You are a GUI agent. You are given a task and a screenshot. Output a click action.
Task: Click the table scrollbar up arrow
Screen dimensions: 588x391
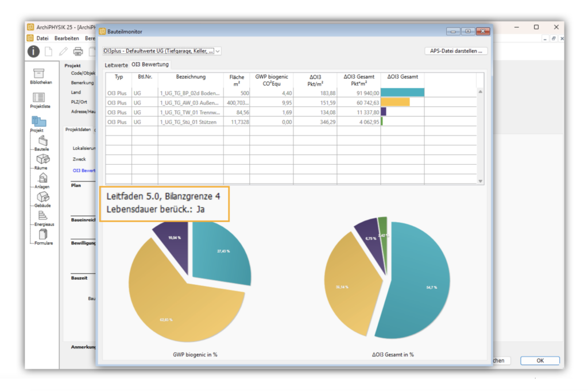[481, 92]
